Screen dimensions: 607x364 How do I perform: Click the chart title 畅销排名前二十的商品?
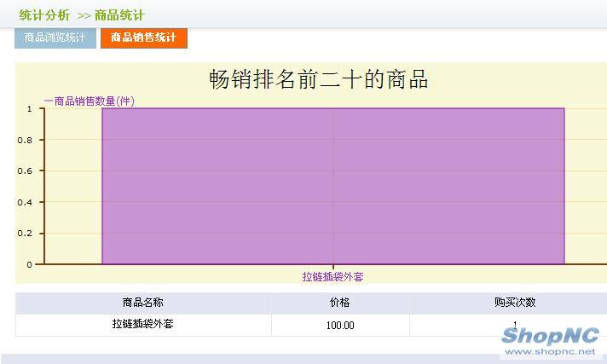[x=318, y=80]
